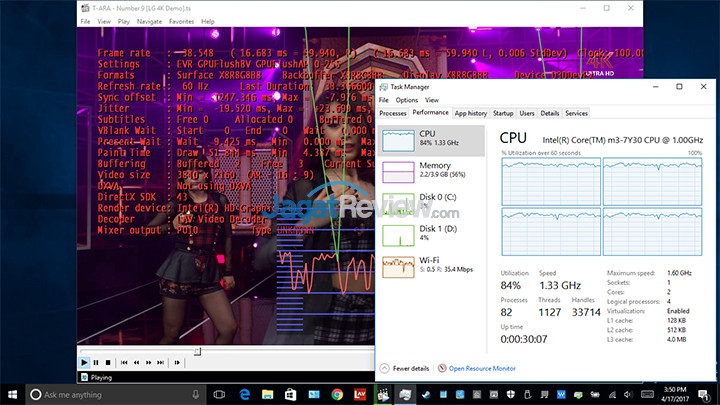Screen dimensions: 720x405
Task: Click the Task Manager title bar icon
Action: (x=384, y=87)
